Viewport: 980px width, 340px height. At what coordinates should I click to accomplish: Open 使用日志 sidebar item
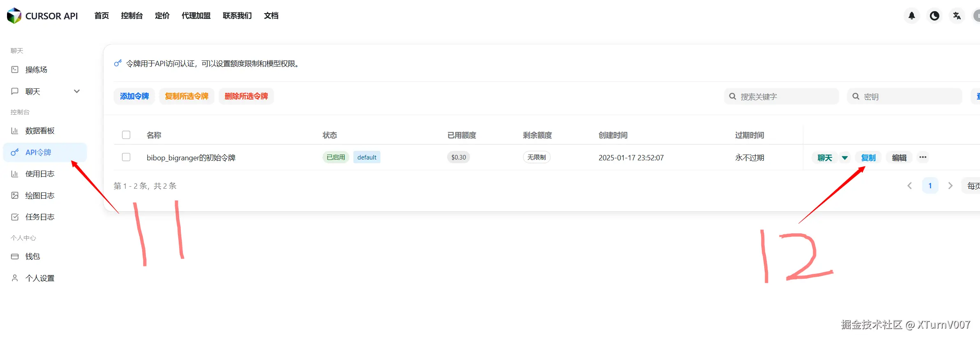(45, 174)
